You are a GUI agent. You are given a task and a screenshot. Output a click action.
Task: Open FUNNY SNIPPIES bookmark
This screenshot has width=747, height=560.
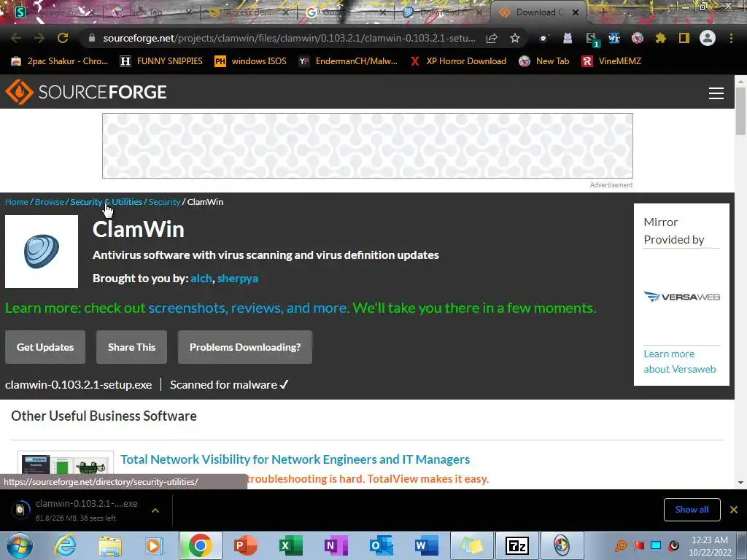[161, 61]
